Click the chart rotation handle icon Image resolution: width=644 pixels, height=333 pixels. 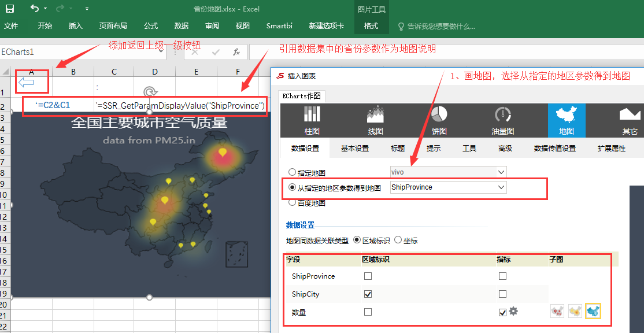point(149,91)
